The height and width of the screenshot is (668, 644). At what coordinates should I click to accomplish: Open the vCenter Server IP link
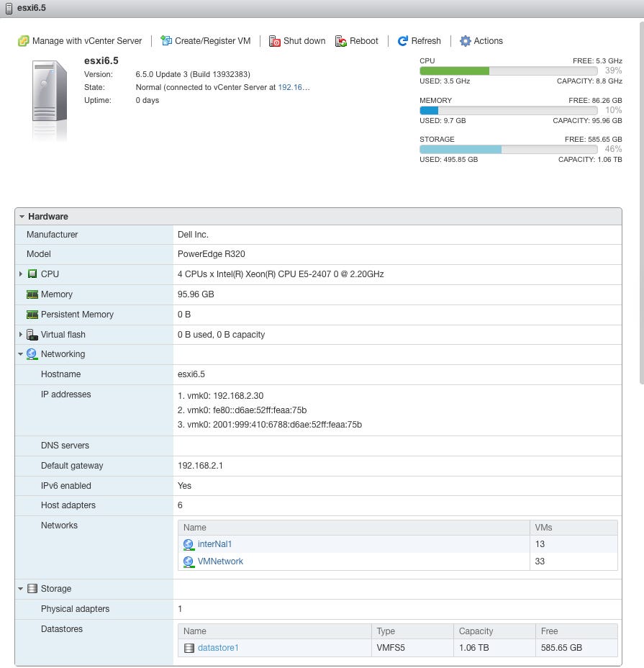[x=294, y=87]
